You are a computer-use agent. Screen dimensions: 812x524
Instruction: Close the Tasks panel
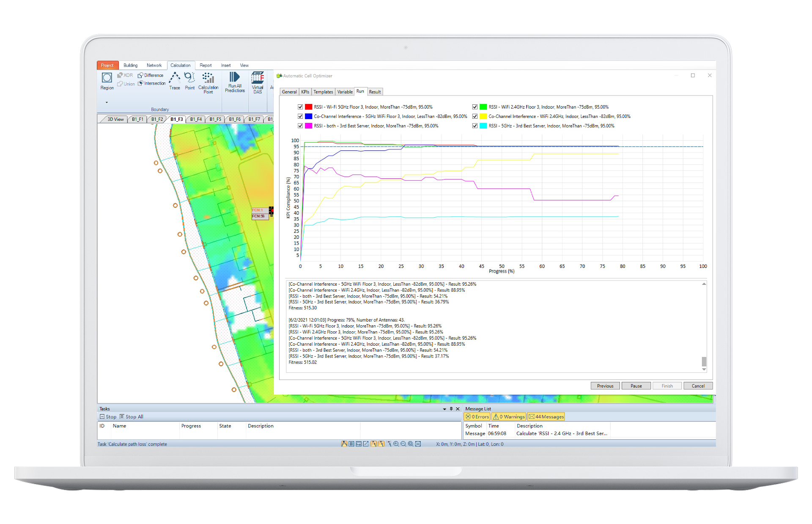tap(458, 409)
